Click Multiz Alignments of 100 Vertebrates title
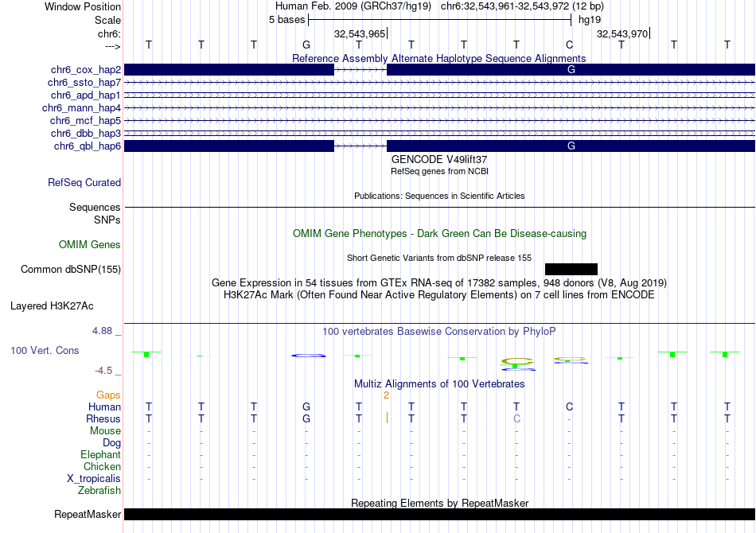 (x=439, y=384)
